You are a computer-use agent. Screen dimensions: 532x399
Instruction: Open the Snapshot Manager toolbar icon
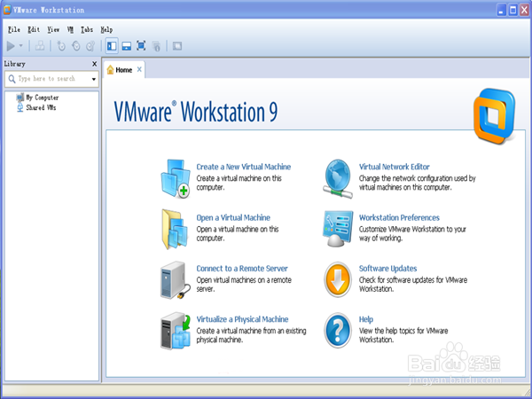[x=90, y=46]
